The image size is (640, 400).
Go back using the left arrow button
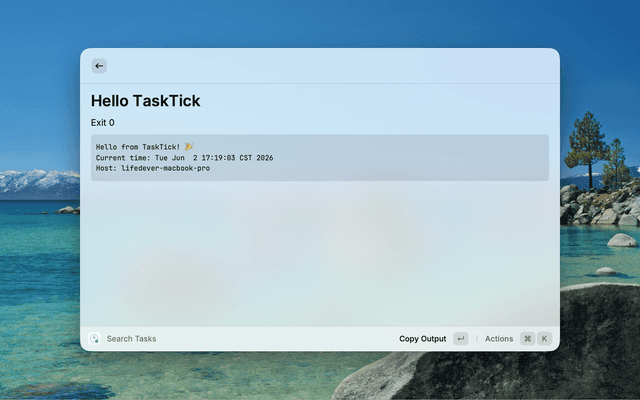99,66
